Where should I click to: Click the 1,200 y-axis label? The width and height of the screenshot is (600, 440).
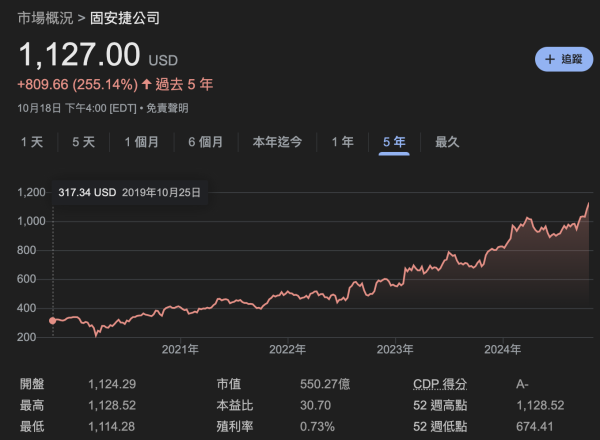31,192
